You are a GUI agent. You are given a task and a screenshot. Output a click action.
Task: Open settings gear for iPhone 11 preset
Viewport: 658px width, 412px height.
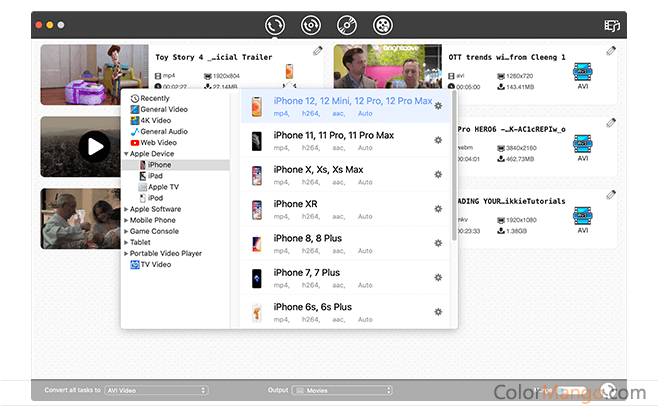click(438, 140)
